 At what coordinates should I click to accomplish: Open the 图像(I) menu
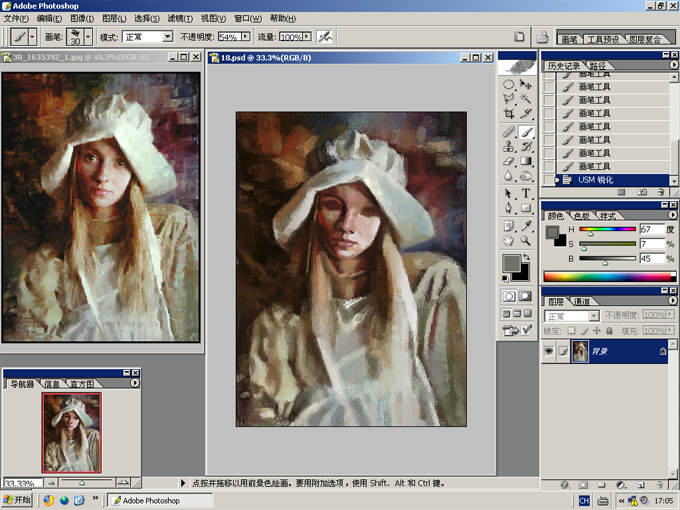[x=82, y=18]
